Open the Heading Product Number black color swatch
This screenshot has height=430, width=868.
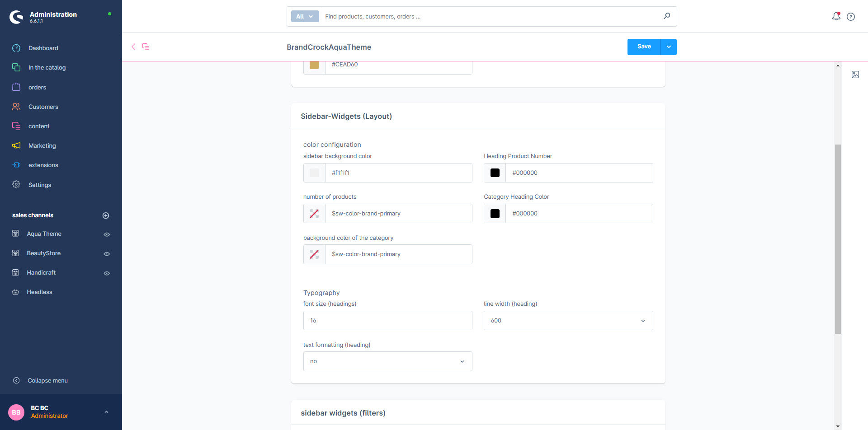pos(495,173)
